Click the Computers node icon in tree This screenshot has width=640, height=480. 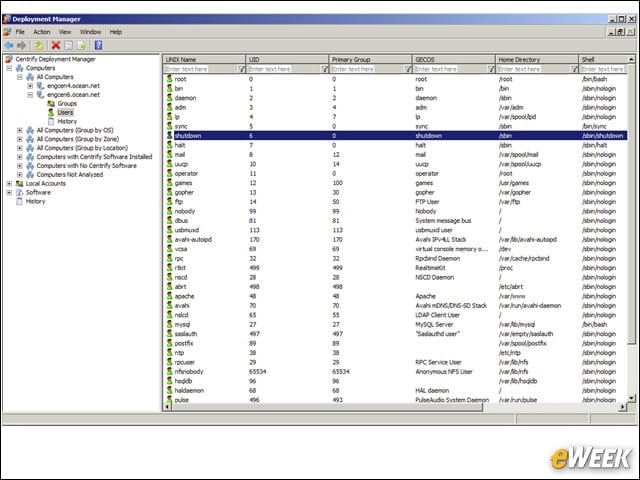[19, 68]
